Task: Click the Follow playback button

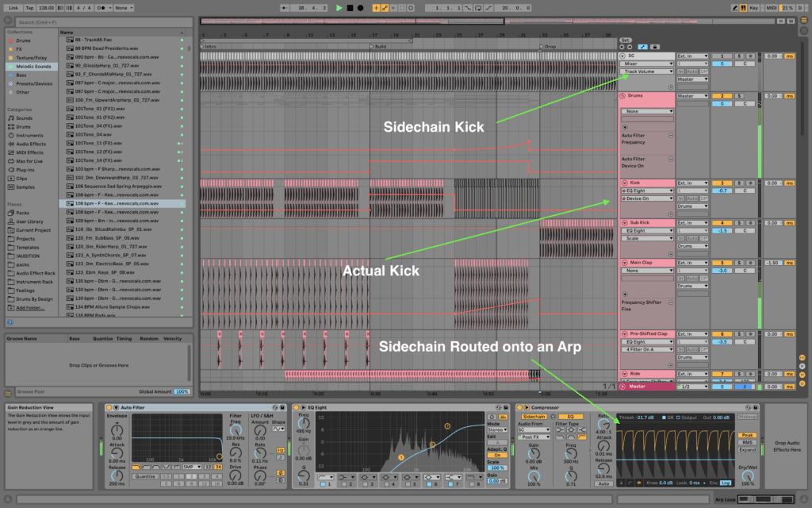Action: tap(285, 8)
